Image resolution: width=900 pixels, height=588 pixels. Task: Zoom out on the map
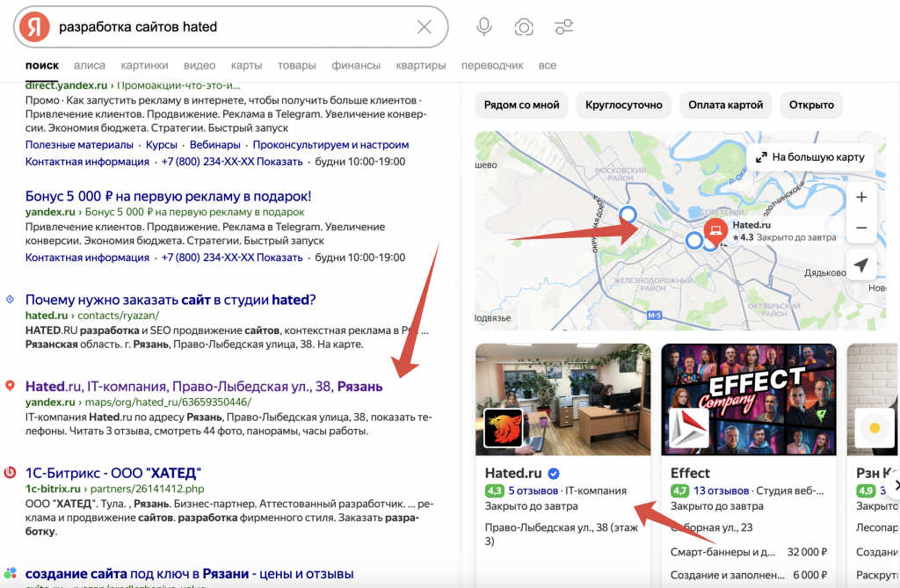point(861,227)
